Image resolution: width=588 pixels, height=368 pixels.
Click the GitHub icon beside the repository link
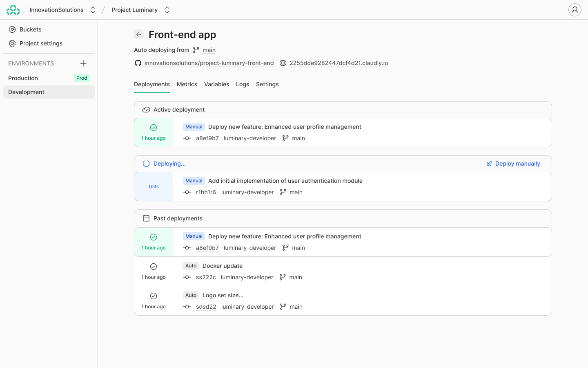point(138,63)
